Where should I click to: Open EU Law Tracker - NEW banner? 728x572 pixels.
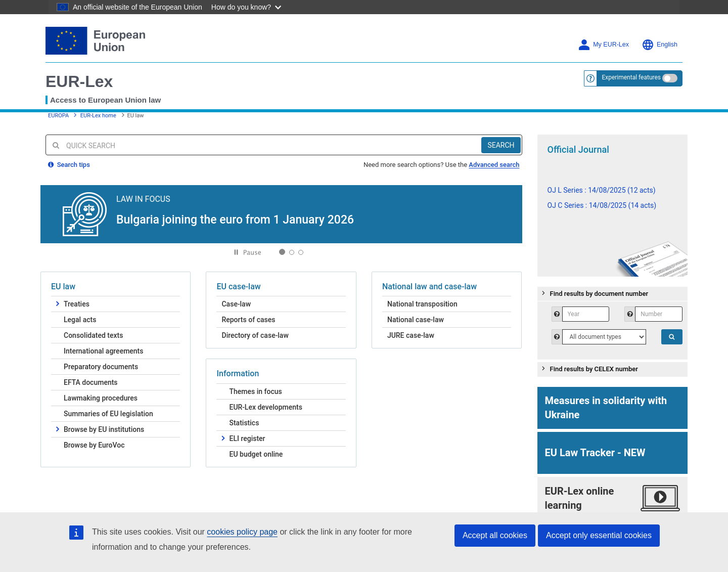tap(612, 453)
